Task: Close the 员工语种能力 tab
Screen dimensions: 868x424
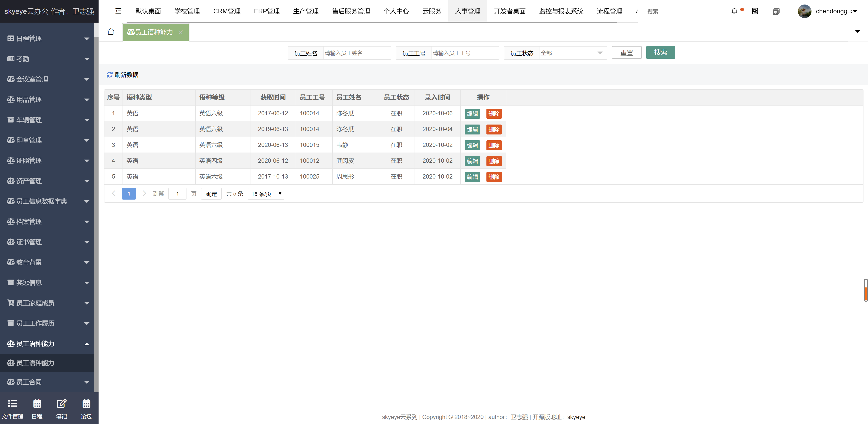Action: [181, 32]
